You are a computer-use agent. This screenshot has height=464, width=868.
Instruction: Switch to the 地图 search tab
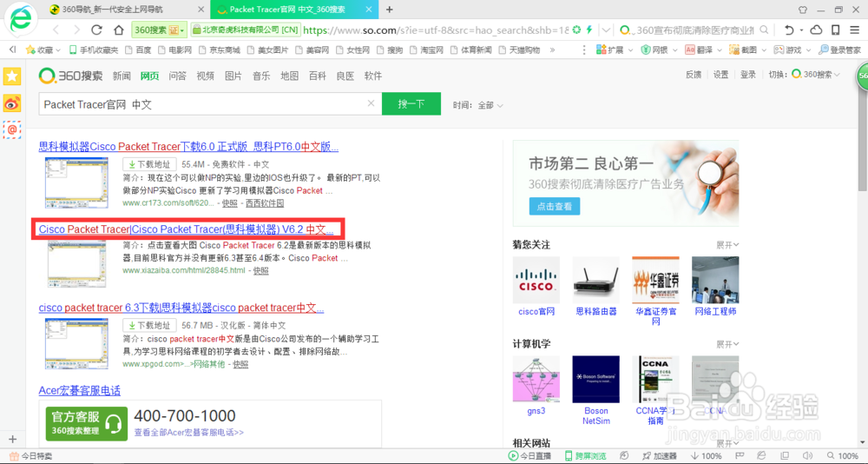tap(289, 76)
